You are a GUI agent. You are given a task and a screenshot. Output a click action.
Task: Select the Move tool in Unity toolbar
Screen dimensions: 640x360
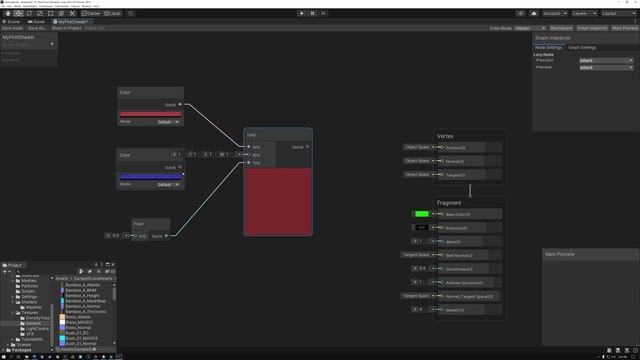[x=18, y=13]
